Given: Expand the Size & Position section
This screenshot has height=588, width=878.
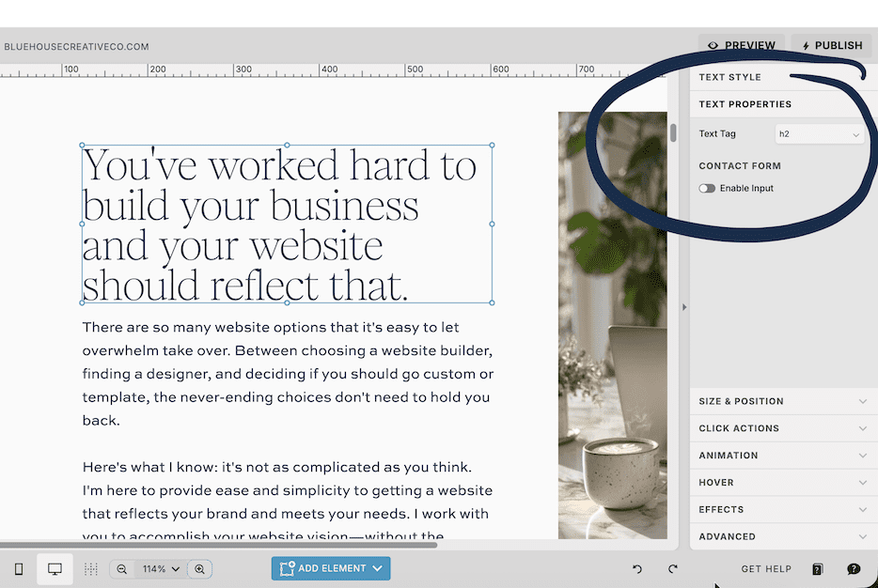Looking at the screenshot, I should tap(782, 401).
